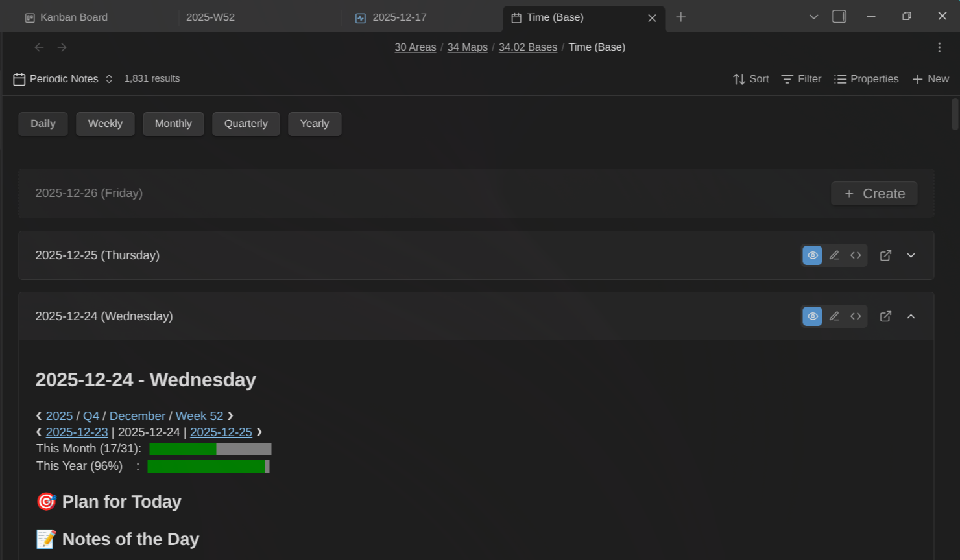Image resolution: width=960 pixels, height=560 pixels.
Task: Click the 1,831 results count
Action: [152, 78]
